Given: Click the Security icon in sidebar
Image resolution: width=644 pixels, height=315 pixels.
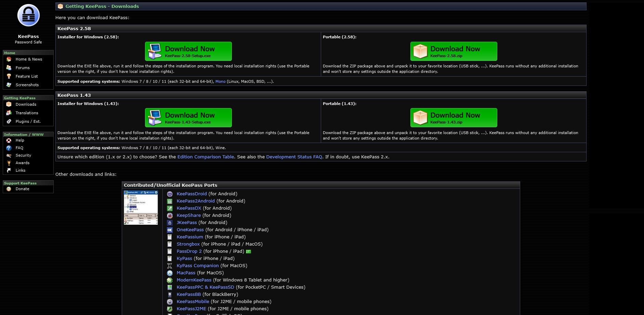Looking at the screenshot, I should [x=9, y=155].
